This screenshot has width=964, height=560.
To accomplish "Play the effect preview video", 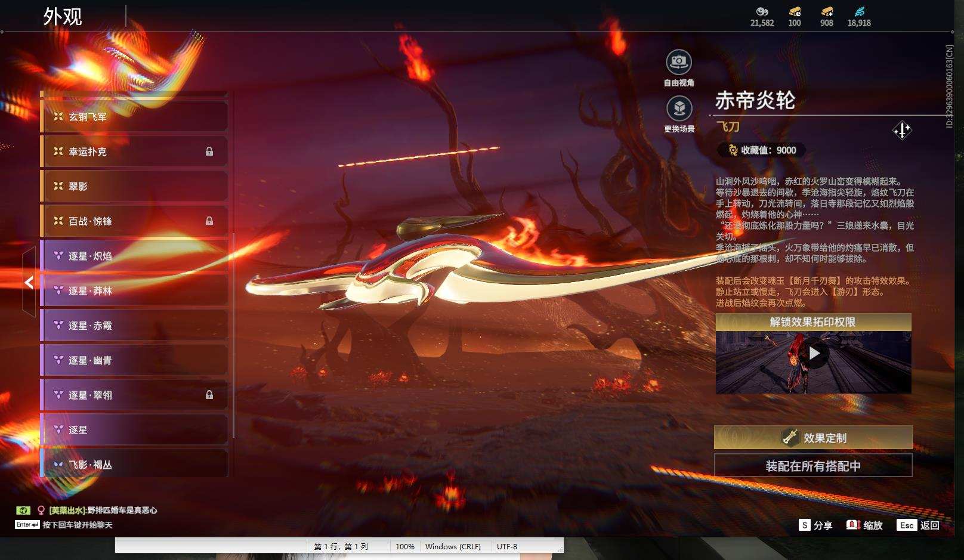I will [814, 354].
